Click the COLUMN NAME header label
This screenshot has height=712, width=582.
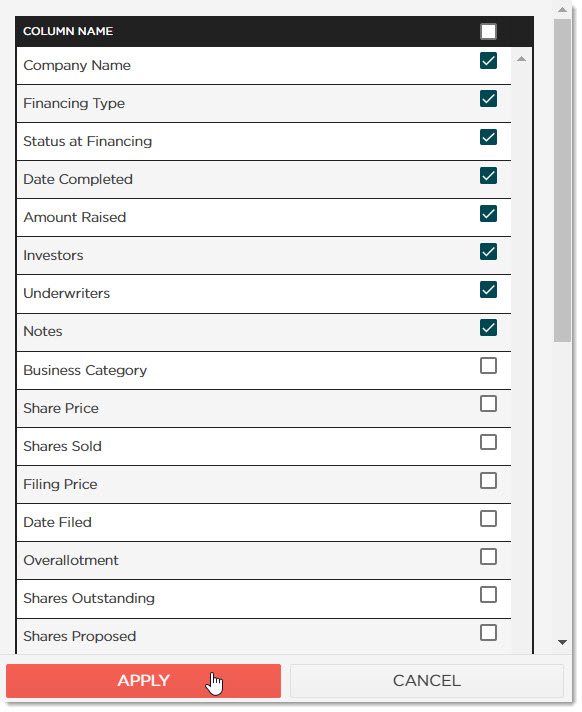coord(68,31)
